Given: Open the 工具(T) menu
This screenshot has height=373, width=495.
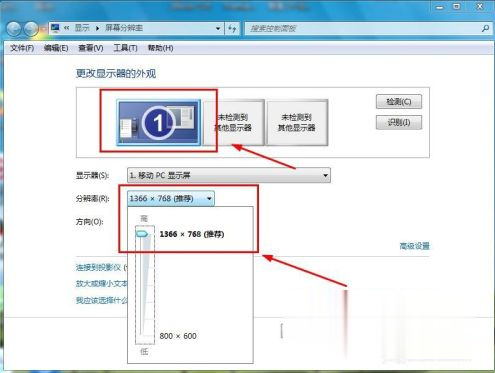Looking at the screenshot, I should click(125, 48).
